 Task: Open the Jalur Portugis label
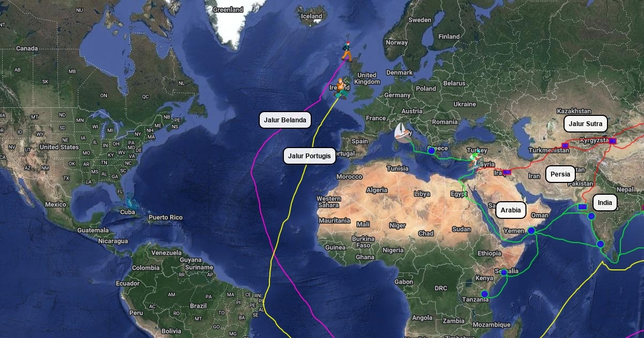coord(310,156)
